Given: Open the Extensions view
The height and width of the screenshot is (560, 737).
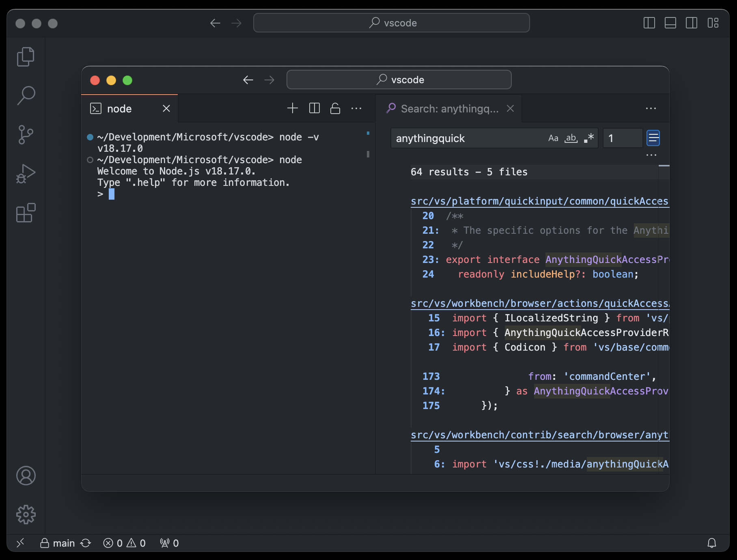Looking at the screenshot, I should click(x=26, y=213).
